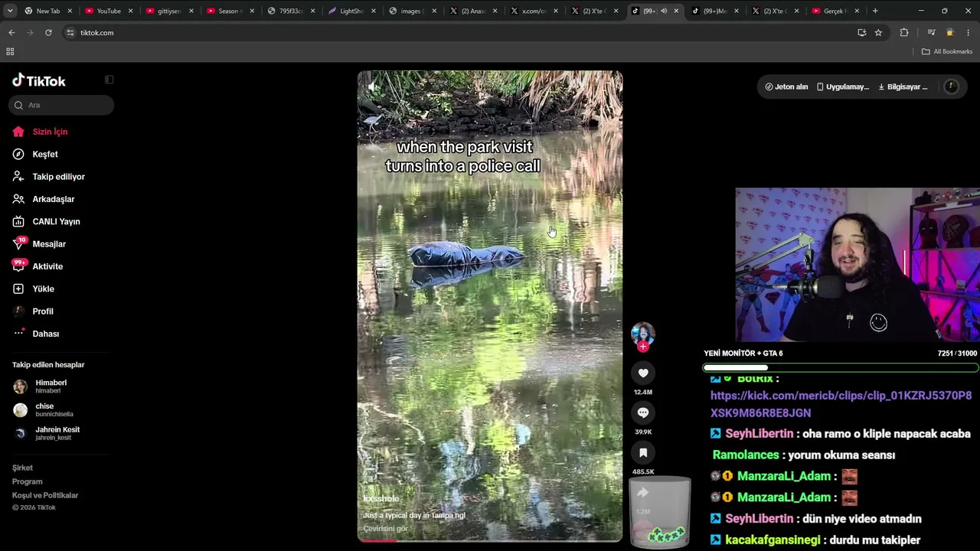Open Mesajlar inbox
The width and height of the screenshot is (980, 551).
point(49,244)
